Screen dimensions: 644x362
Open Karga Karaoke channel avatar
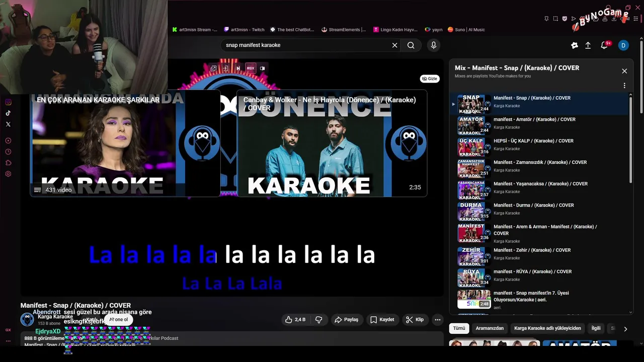point(27,320)
